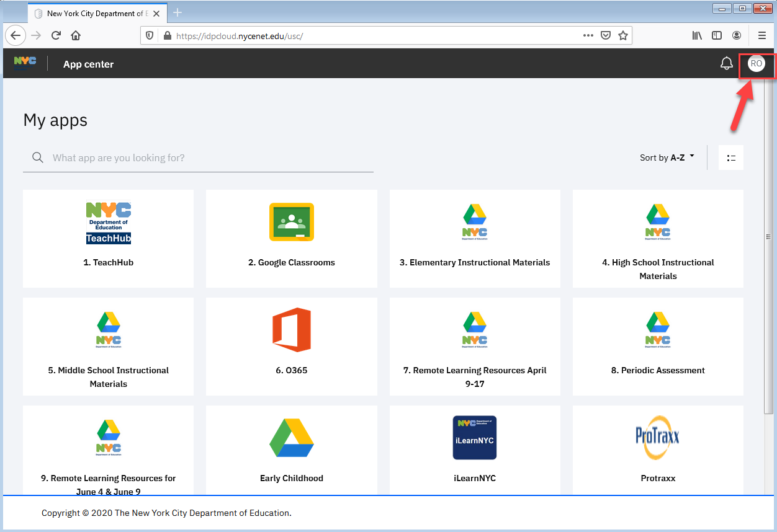777x532 pixels.
Task: Bookmark this page with the star
Action: click(x=623, y=35)
